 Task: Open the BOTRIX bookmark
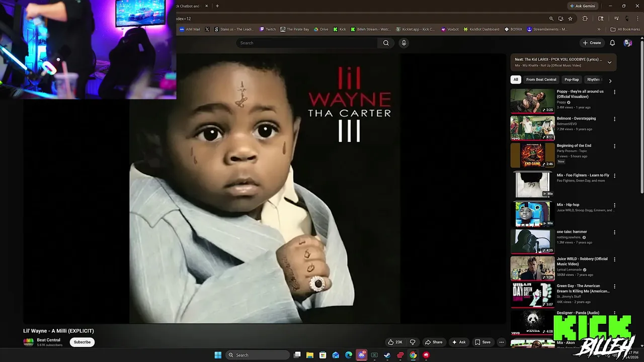[x=513, y=29]
